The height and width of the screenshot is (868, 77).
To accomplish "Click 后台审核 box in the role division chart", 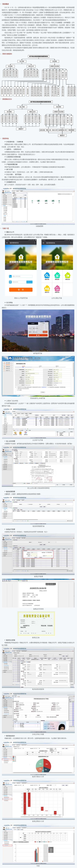I will (x=59, y=107).
